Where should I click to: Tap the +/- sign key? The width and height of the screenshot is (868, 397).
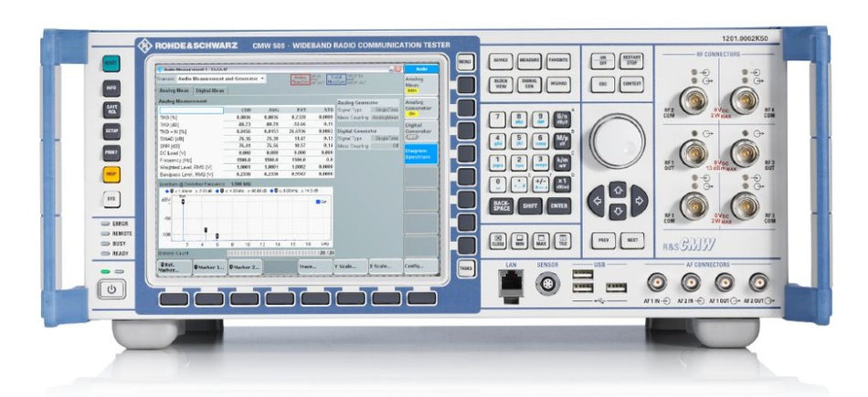tap(540, 184)
